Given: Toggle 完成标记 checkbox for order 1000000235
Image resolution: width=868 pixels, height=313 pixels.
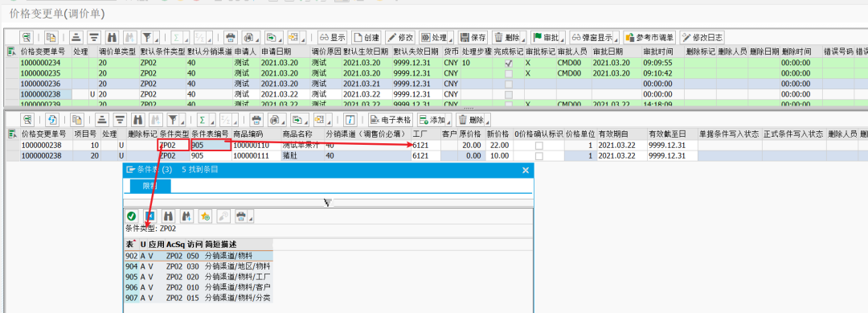Looking at the screenshot, I should click(x=508, y=73).
